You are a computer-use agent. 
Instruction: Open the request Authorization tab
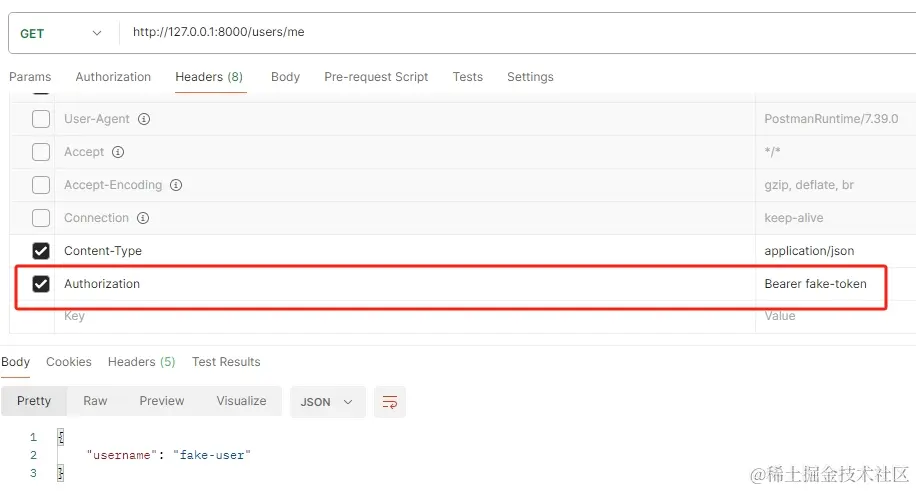tap(113, 77)
